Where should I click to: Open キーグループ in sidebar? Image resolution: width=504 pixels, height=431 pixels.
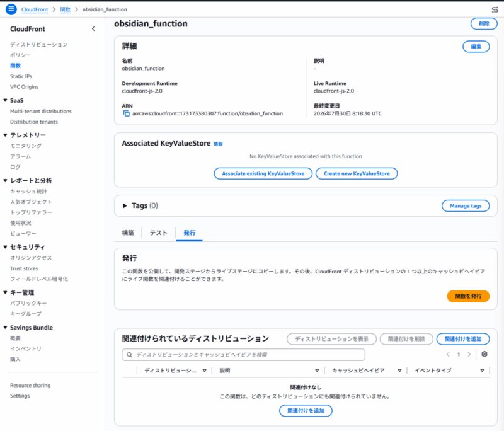(x=26, y=314)
